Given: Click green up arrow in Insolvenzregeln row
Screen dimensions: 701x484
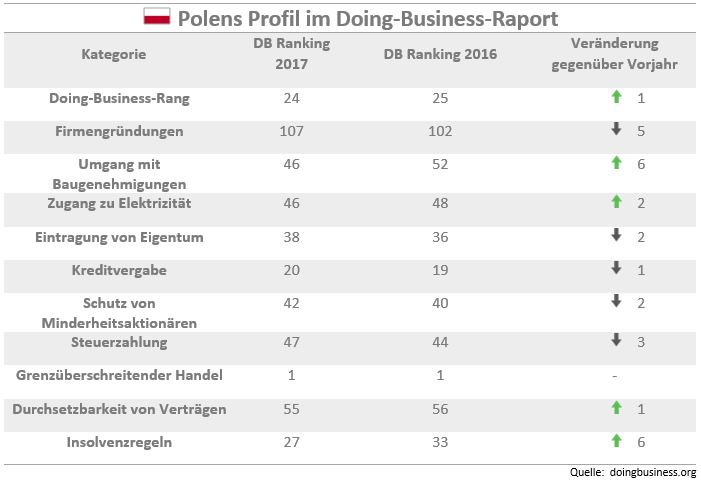Looking at the screenshot, I should click(x=616, y=440).
